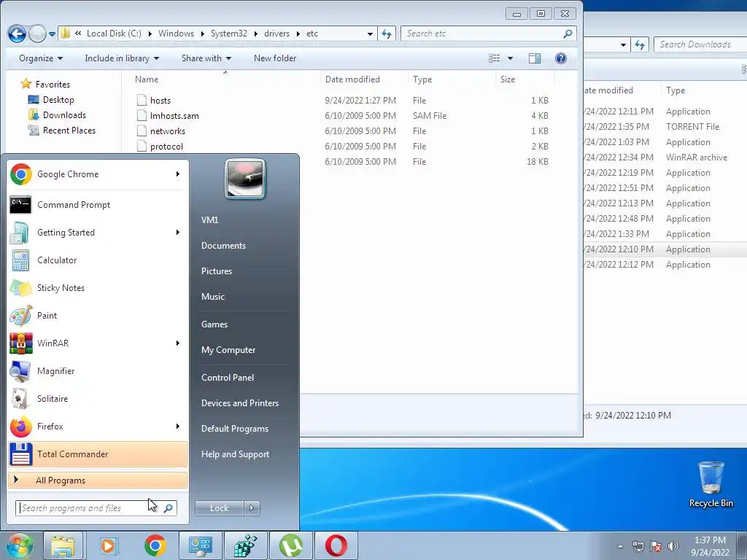Open Total Commander from Start menu

point(98,454)
